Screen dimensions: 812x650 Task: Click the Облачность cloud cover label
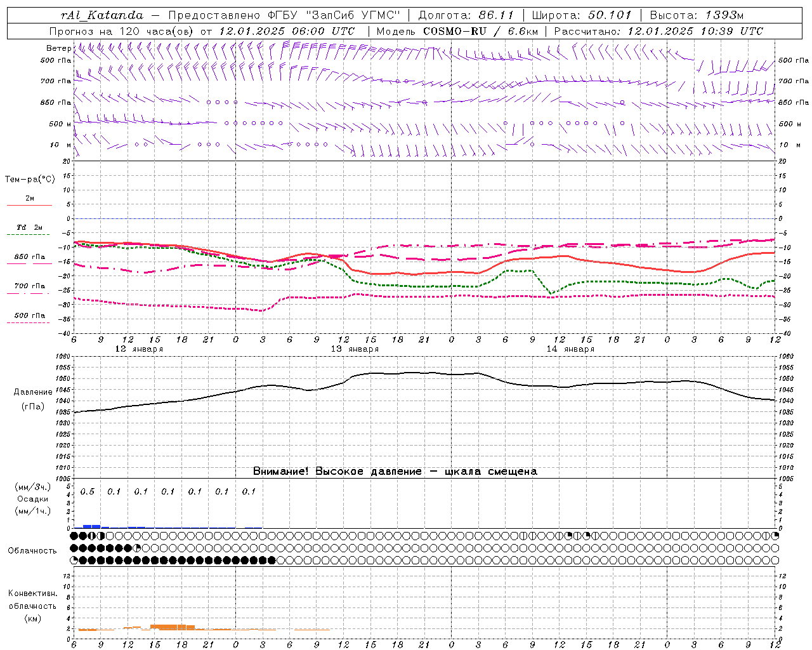coord(32,551)
